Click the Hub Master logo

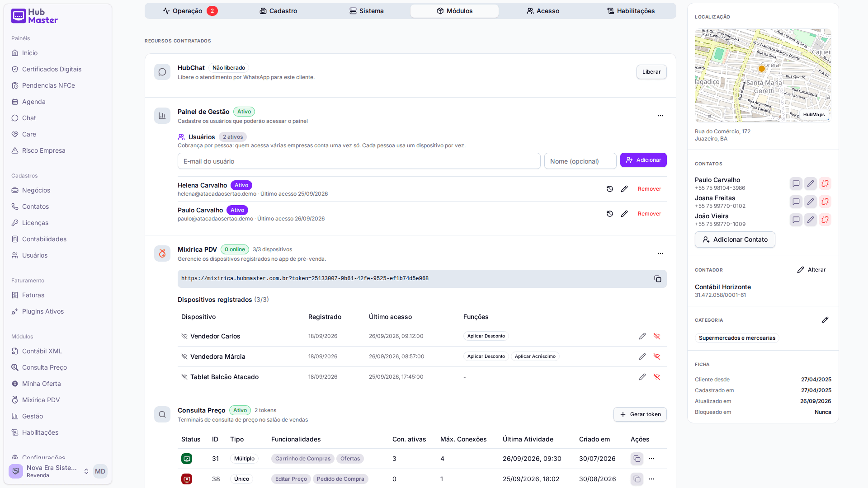[x=35, y=16]
